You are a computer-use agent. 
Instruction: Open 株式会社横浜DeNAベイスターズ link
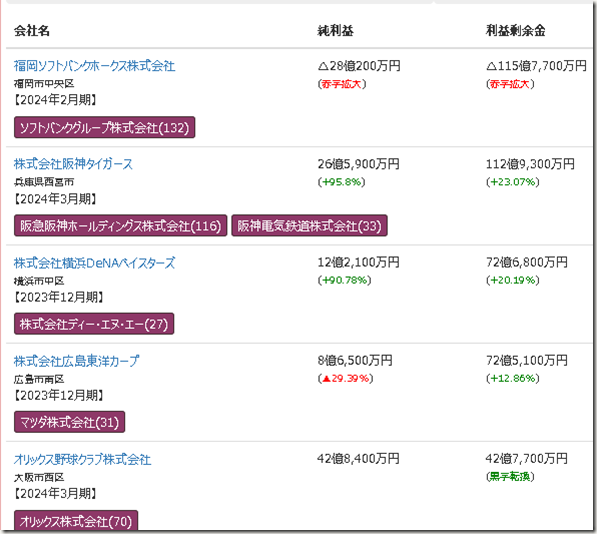pos(94,263)
